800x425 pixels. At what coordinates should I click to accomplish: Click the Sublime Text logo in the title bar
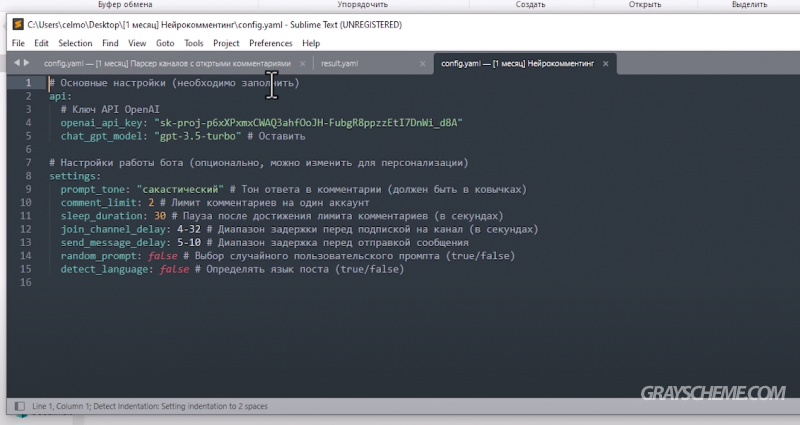pyautogui.click(x=18, y=24)
